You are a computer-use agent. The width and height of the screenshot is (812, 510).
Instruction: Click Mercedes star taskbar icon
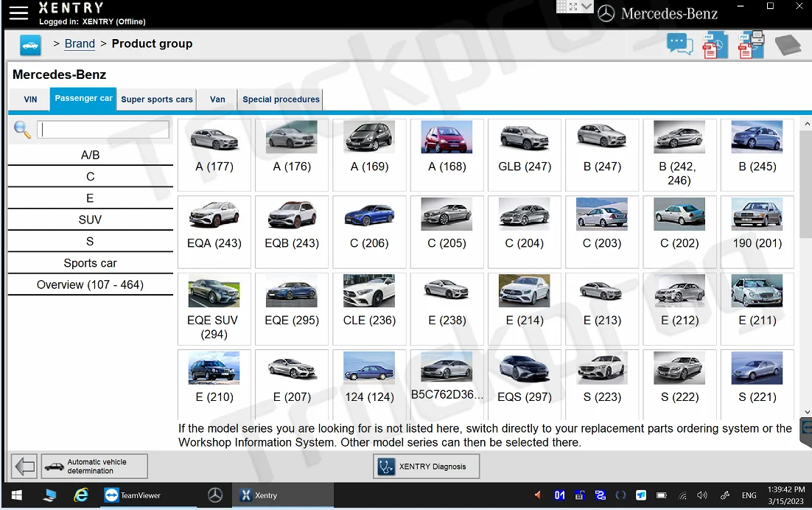click(215, 495)
